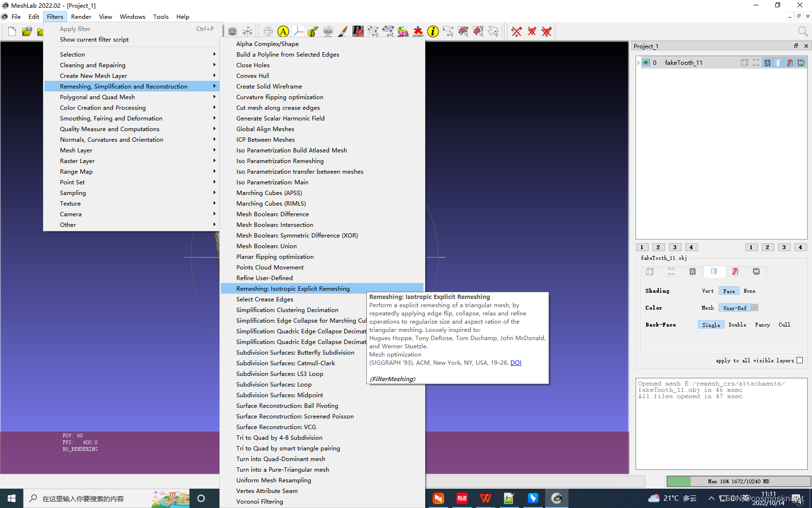The image size is (812, 508).
Task: Switch to the solid fill render tab
Action: 714,271
